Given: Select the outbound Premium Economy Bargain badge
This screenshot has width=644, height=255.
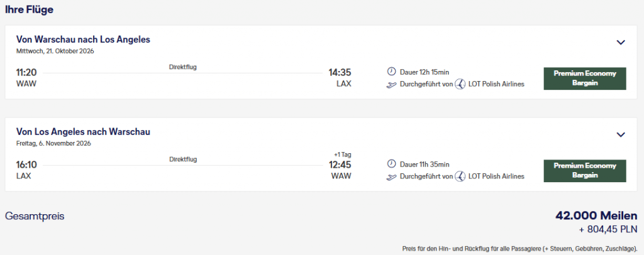Looking at the screenshot, I should pos(585,79).
